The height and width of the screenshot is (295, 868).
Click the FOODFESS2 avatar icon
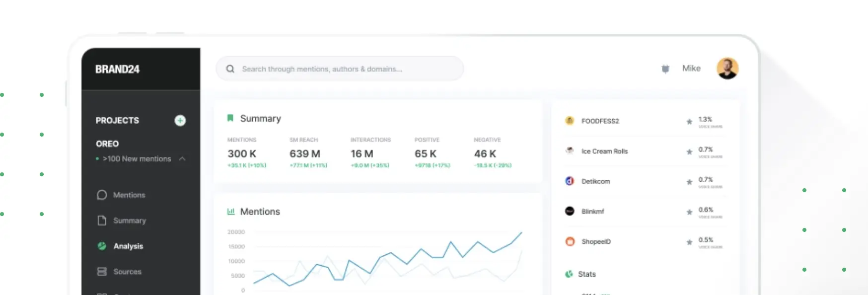(x=570, y=121)
